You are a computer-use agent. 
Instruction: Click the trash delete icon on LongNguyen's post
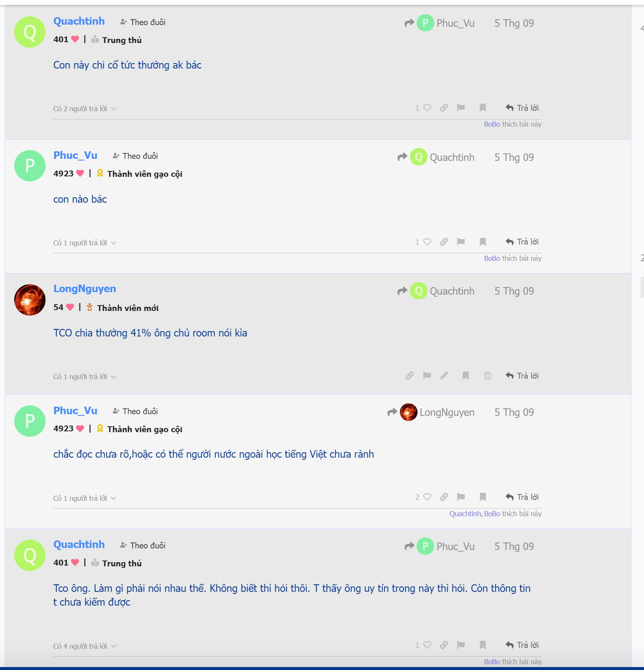point(487,376)
